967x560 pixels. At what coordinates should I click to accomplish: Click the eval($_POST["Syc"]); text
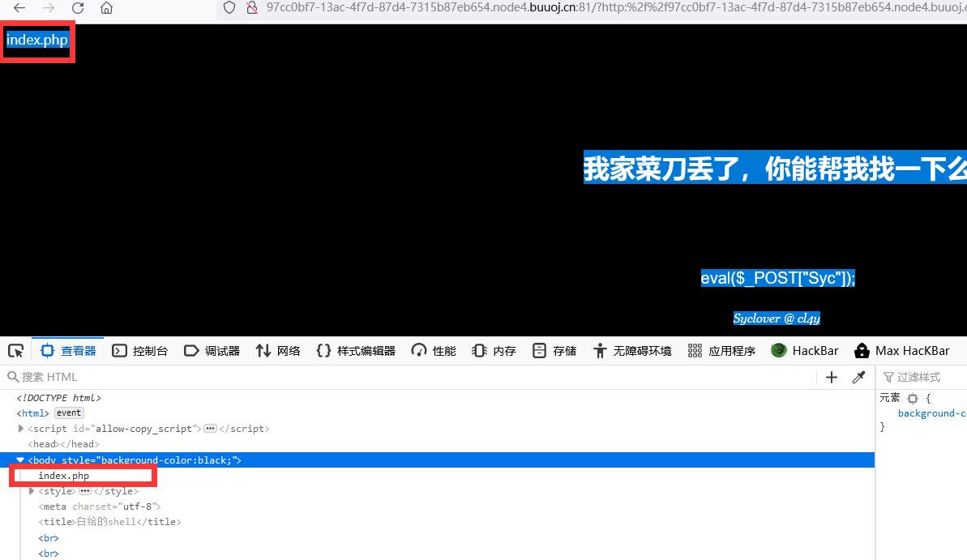(x=777, y=278)
